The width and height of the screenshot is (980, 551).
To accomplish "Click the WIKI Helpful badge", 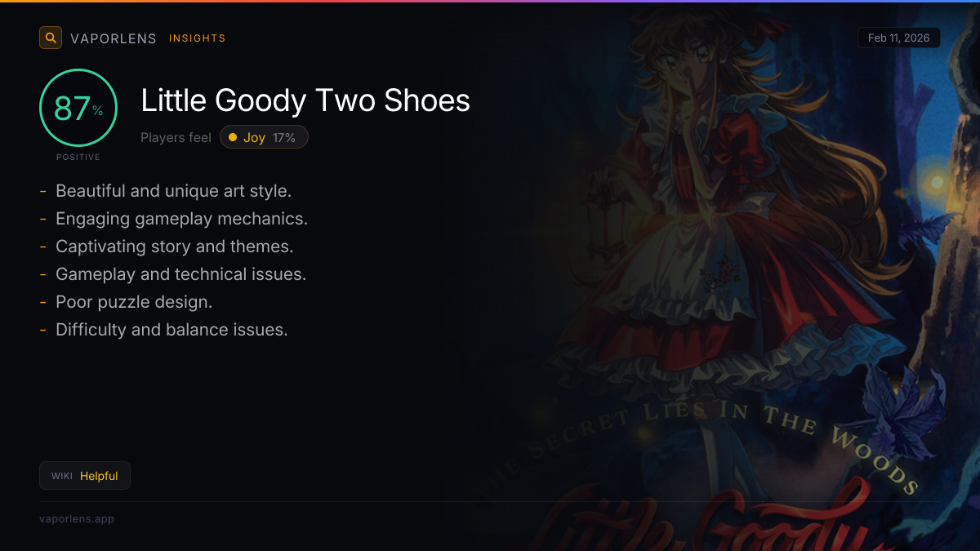I will click(x=85, y=476).
